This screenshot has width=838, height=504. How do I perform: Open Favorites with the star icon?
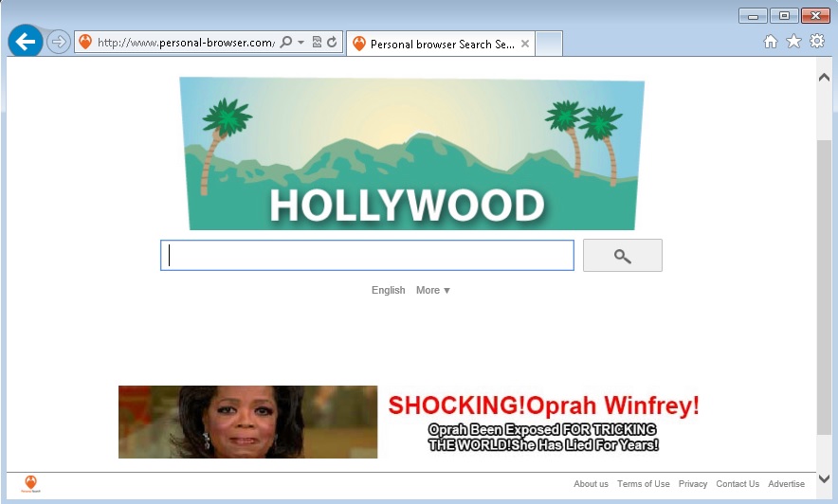[x=793, y=41]
